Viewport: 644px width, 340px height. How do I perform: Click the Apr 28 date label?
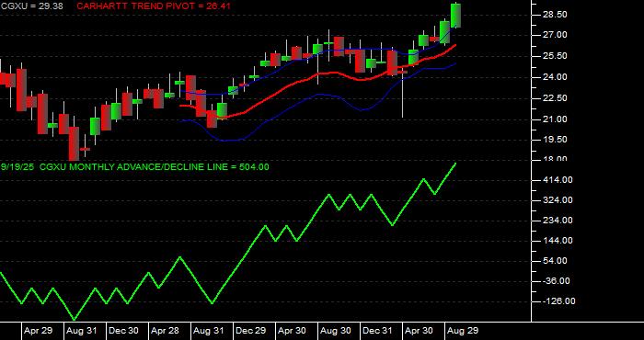(x=165, y=331)
